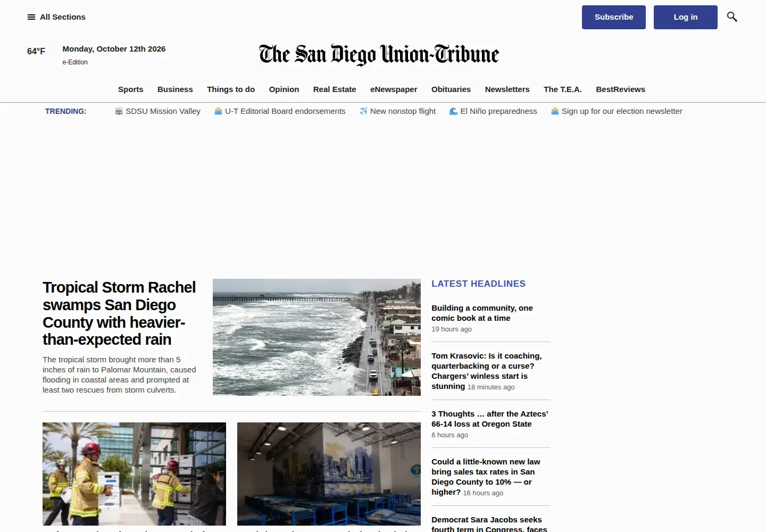Screen dimensions: 766x532
Task: Click The San Diego Union-Tribune logo
Action: pos(379,55)
